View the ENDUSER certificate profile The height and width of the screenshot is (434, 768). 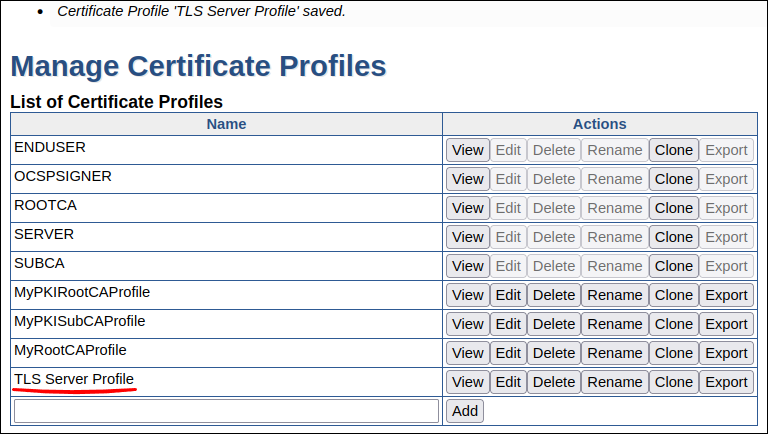click(467, 150)
